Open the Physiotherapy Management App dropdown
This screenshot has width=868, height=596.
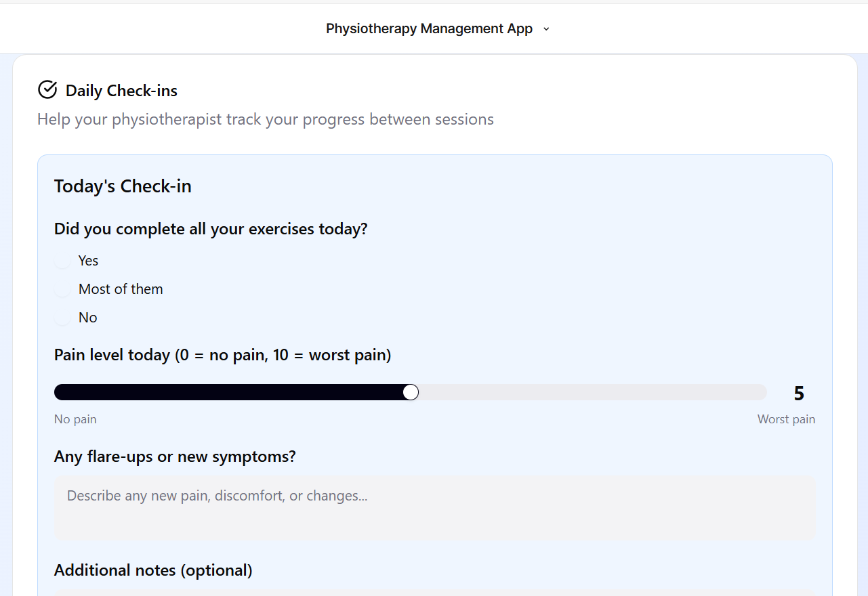546,29
